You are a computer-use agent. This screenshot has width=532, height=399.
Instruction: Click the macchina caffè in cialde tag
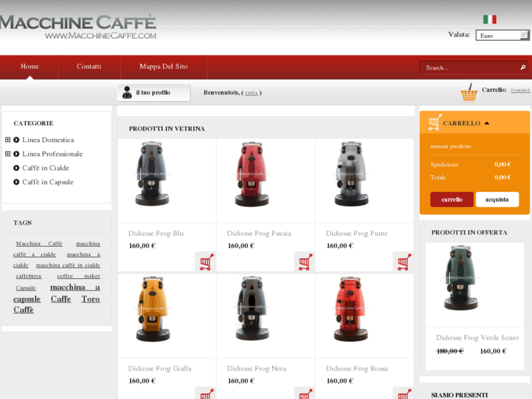[x=68, y=265]
